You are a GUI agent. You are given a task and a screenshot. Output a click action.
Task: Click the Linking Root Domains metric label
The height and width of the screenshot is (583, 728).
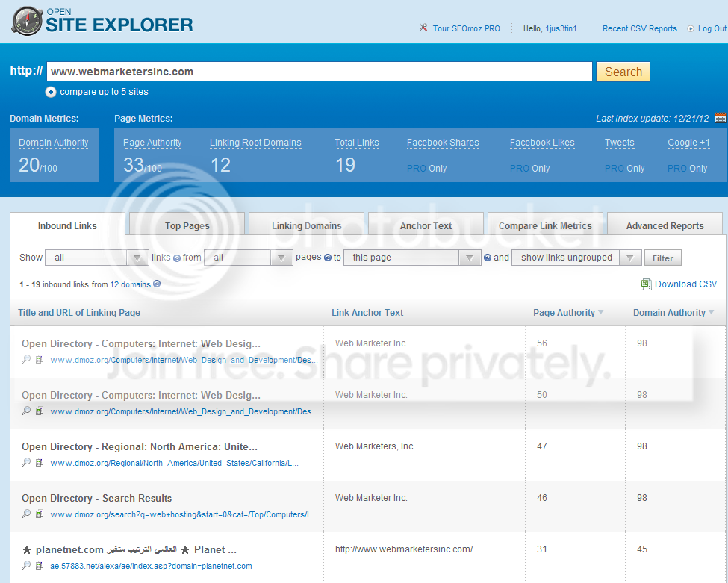tap(255, 143)
